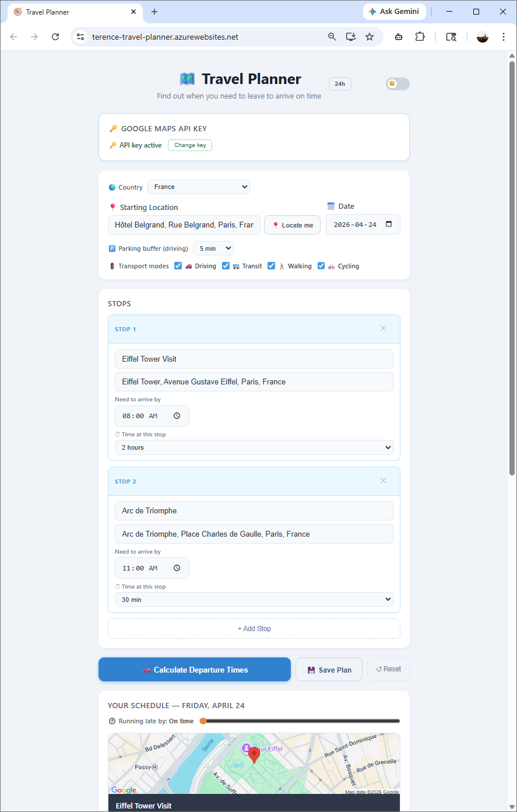Select the Travel Planner browser tab
The width and height of the screenshot is (517, 812).
pyautogui.click(x=70, y=12)
